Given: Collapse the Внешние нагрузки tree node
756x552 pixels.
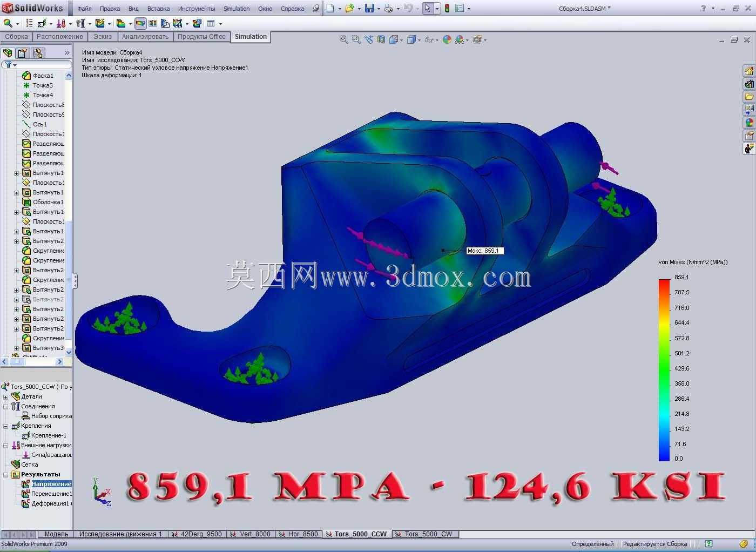Looking at the screenshot, I should [6, 445].
